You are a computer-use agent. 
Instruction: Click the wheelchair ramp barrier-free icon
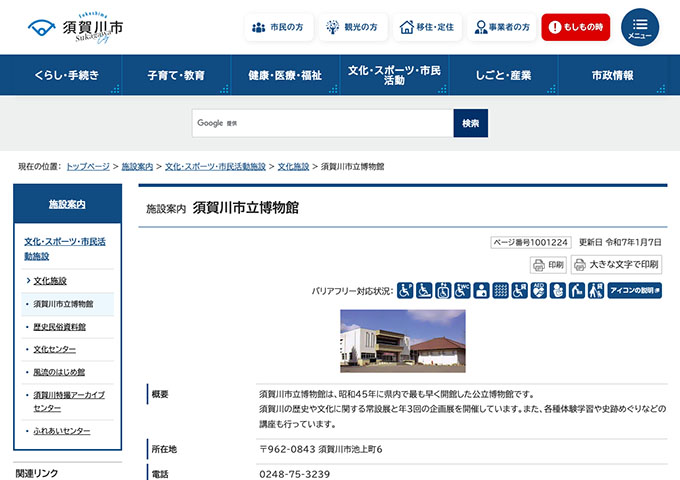[424, 291]
